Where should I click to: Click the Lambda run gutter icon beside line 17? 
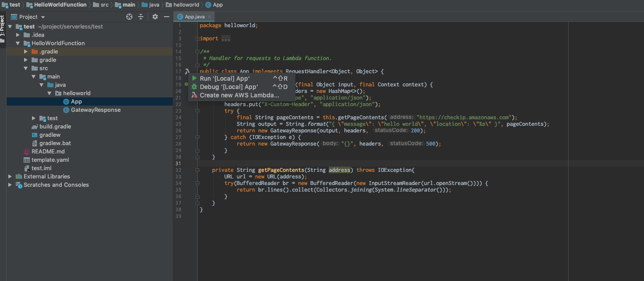[x=187, y=70]
